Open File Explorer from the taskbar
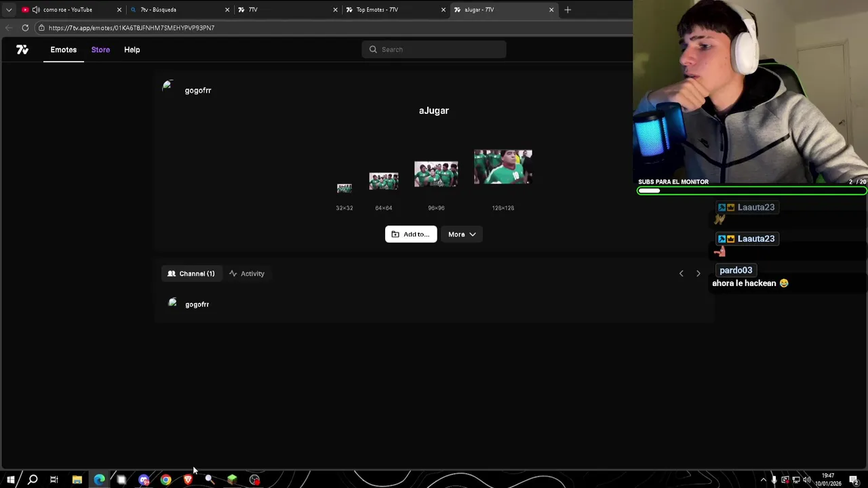Screen dimensions: 868x488 coord(77,480)
